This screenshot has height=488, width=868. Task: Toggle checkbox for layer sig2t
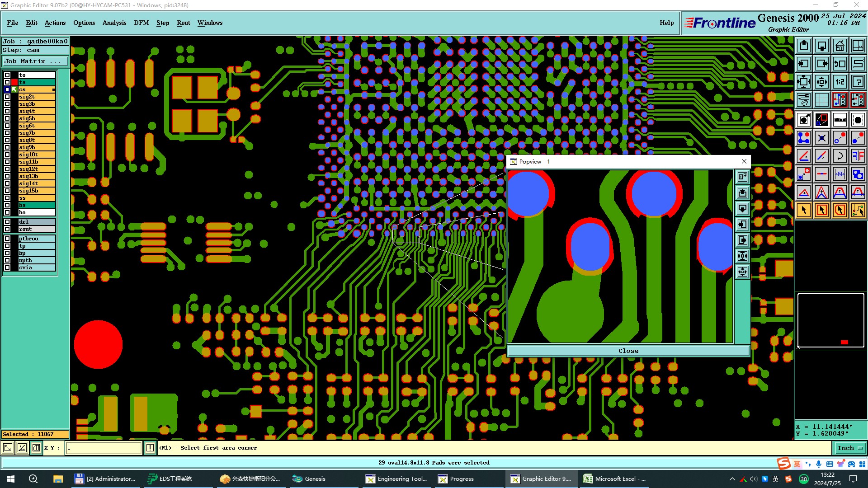click(7, 97)
